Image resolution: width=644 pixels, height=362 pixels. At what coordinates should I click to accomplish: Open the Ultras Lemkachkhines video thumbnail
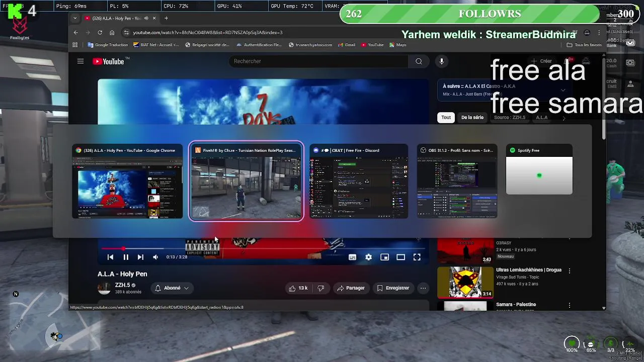point(465,282)
